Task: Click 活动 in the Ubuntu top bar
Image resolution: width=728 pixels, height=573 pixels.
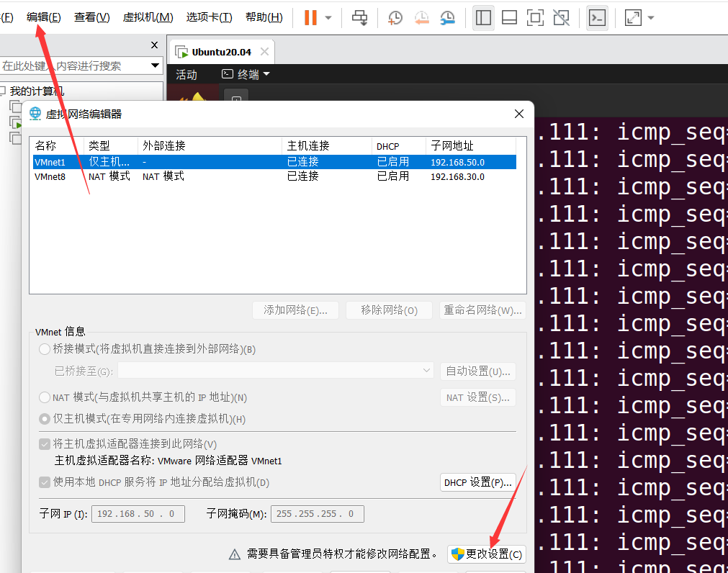Action: click(187, 75)
